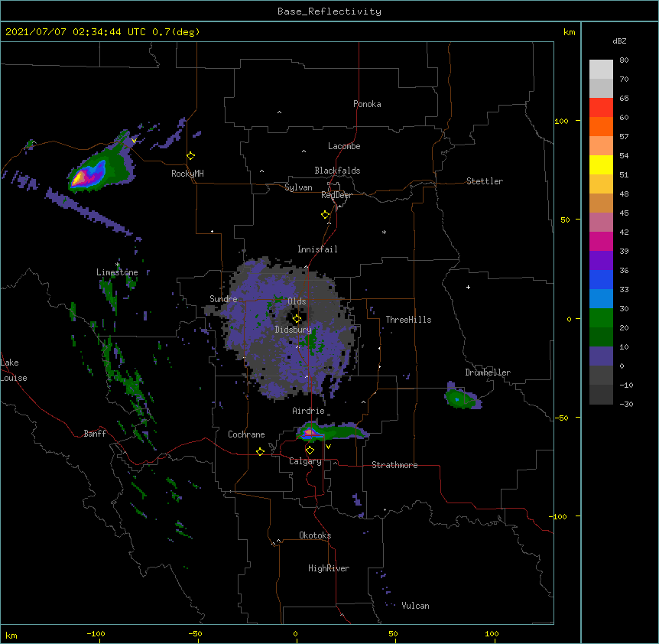This screenshot has width=659, height=644.
Task: Click the Drumheller label
Action: 488,372
